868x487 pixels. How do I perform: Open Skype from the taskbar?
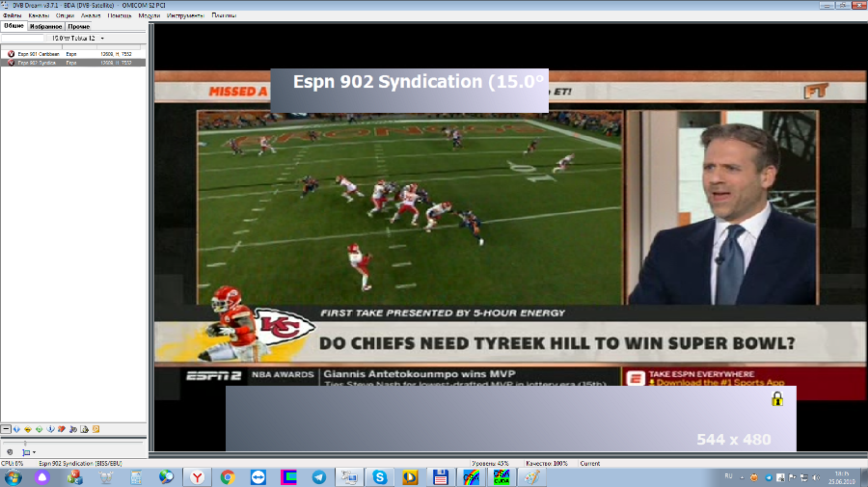(x=379, y=476)
